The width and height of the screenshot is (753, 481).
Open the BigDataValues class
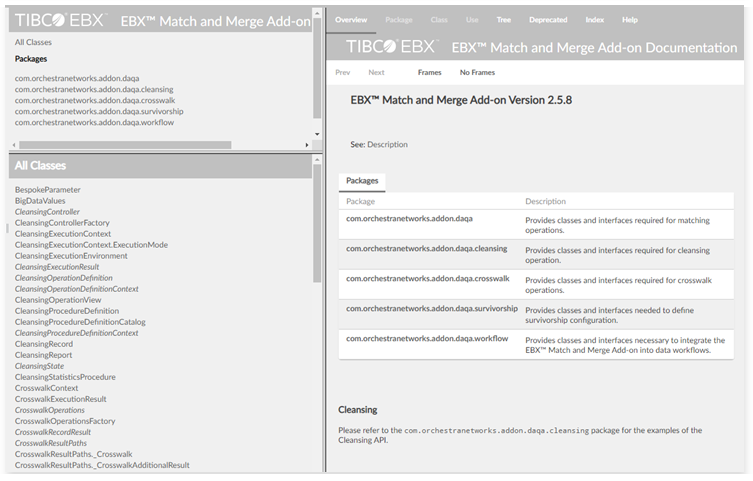click(40, 201)
